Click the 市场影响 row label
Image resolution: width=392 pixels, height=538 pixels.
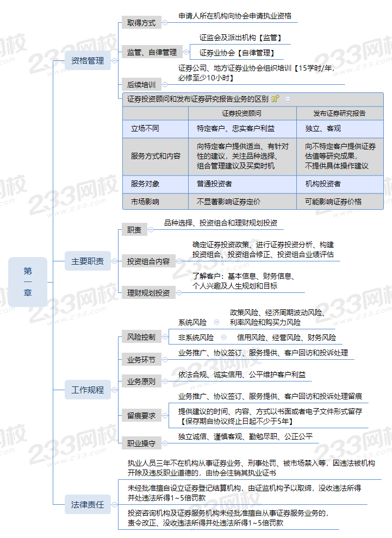coord(155,202)
